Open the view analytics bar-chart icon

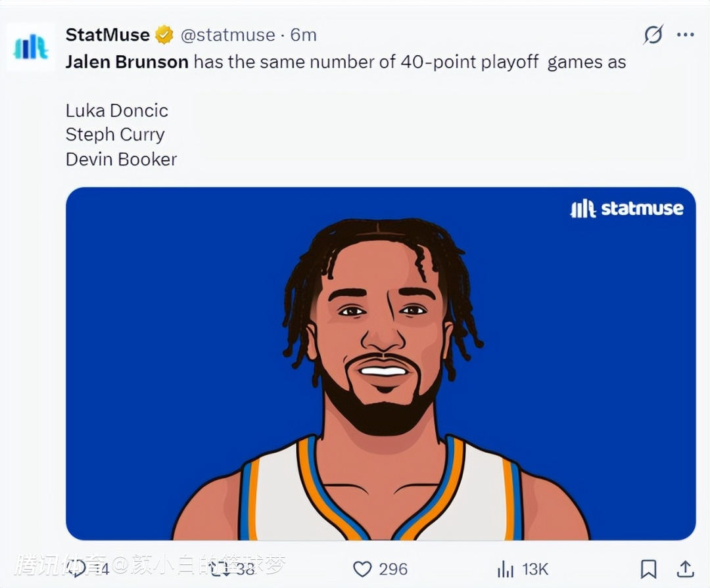coord(506,569)
